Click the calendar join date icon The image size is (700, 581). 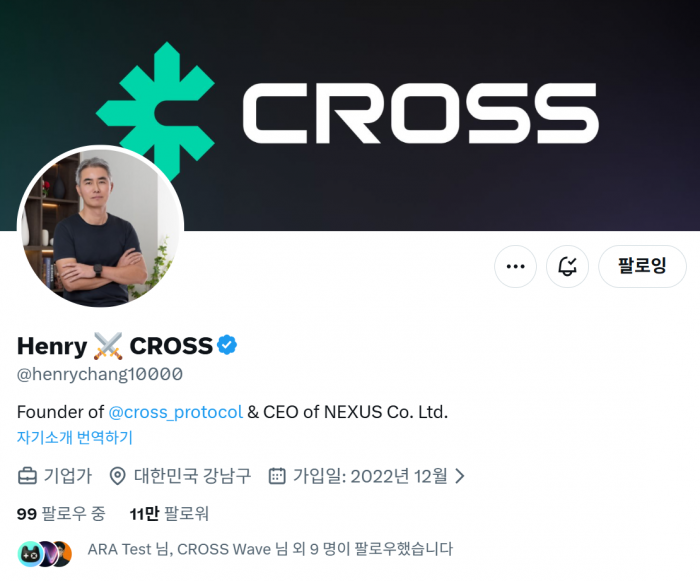click(x=277, y=476)
